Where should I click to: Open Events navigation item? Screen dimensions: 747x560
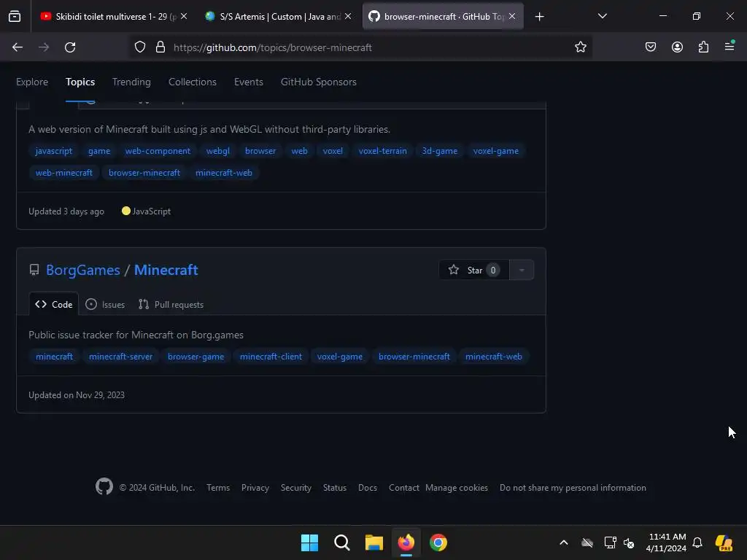point(249,82)
